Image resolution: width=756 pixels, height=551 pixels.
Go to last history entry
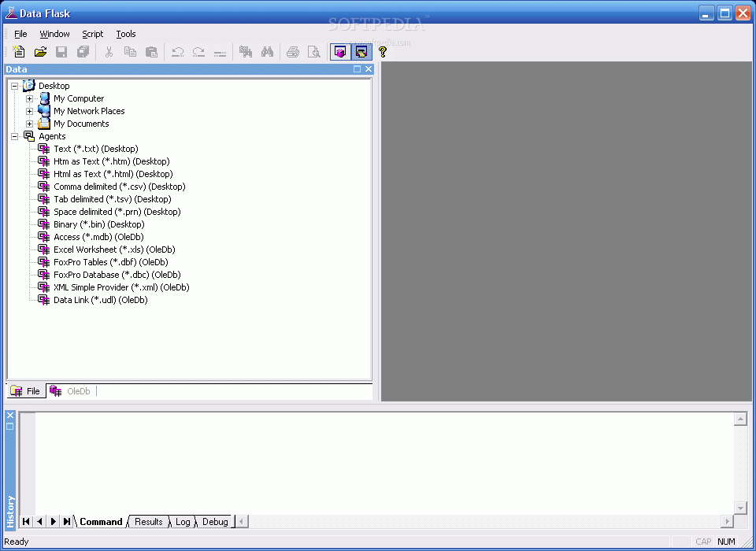[66, 521]
